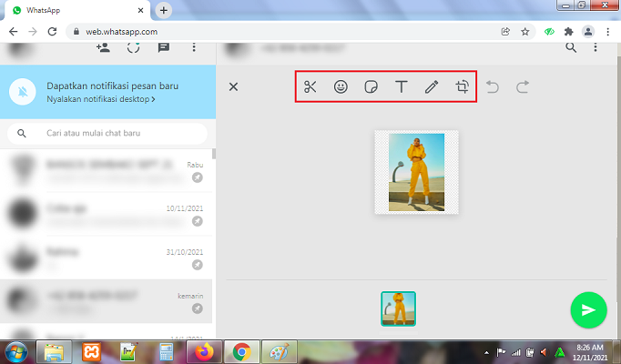Viewport: 621px width, 364px height.
Task: Open the emoji picker in editor
Action: tap(341, 86)
